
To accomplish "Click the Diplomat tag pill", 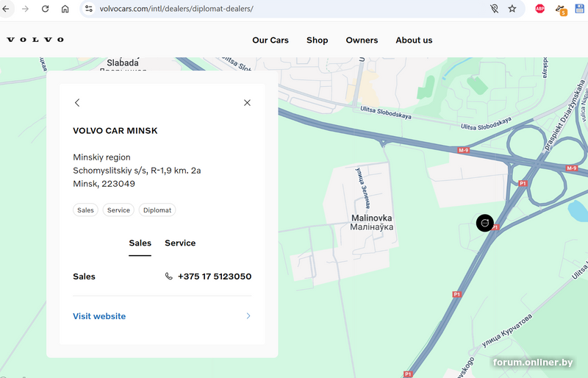I will point(157,210).
